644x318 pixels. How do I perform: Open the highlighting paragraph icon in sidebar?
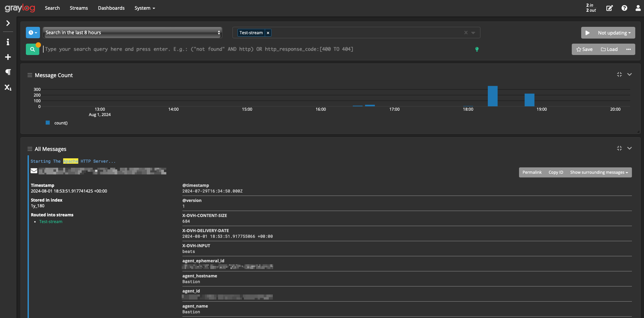pyautogui.click(x=8, y=72)
